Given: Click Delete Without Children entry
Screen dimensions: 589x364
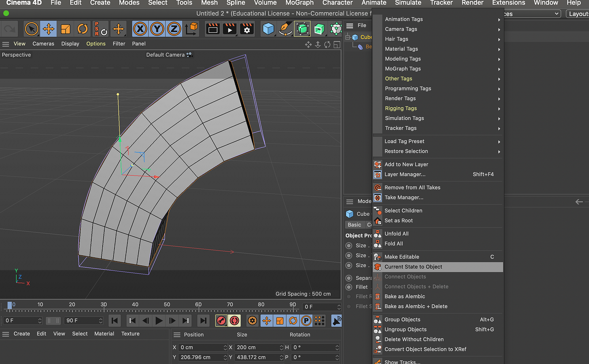Looking at the screenshot, I should (x=438, y=340).
